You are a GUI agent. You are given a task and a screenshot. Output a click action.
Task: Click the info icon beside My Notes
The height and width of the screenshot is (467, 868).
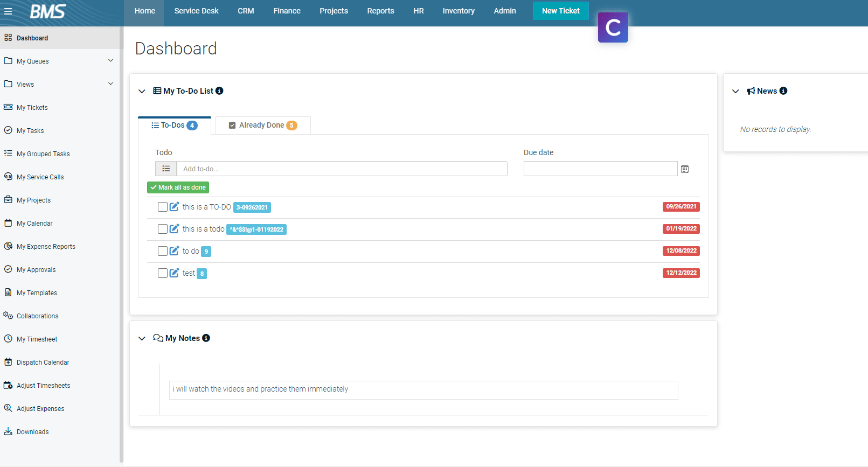[206, 338]
